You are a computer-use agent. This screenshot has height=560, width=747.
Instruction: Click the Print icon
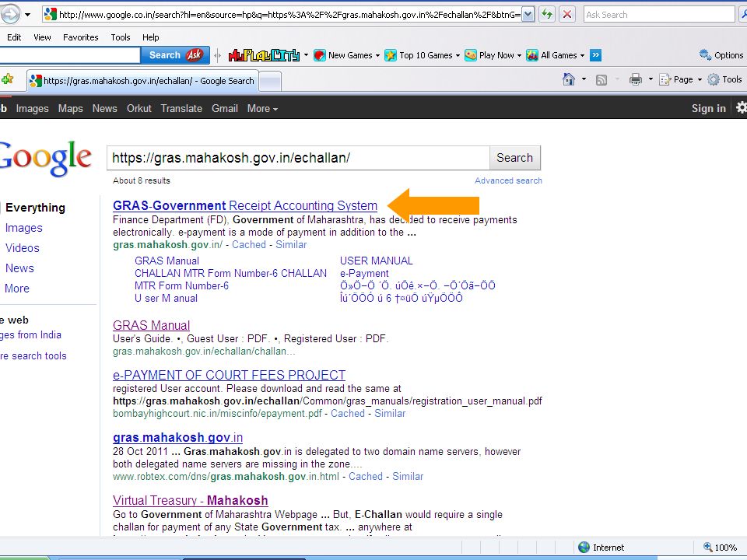coord(636,79)
